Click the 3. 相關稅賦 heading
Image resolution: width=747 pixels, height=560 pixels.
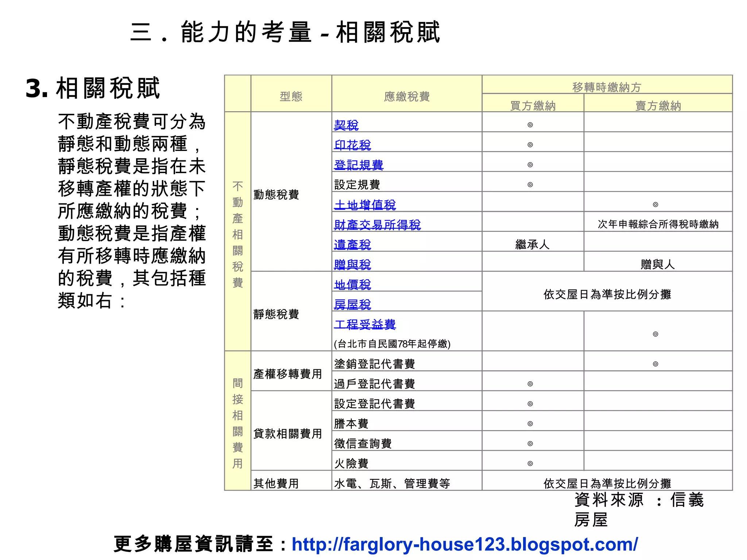[x=93, y=88]
